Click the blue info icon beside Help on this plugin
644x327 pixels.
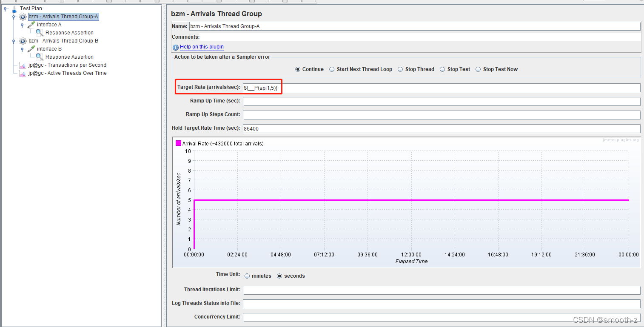(176, 47)
